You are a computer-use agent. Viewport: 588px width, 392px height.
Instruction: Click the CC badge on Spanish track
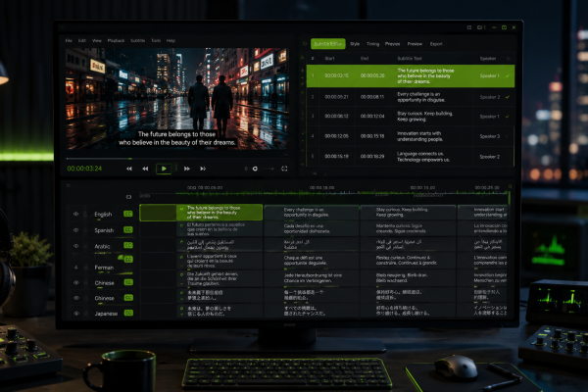click(x=128, y=229)
